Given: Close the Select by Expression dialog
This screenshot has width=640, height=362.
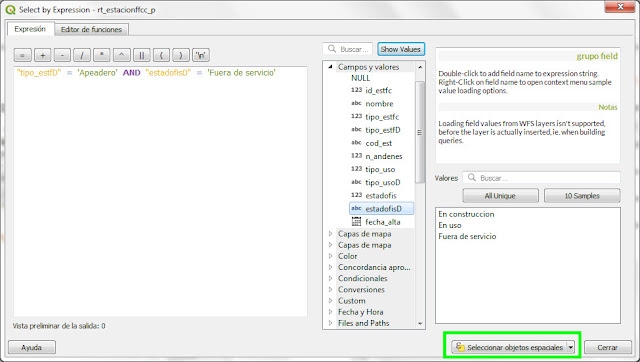Looking at the screenshot, I should pyautogui.click(x=620, y=6).
